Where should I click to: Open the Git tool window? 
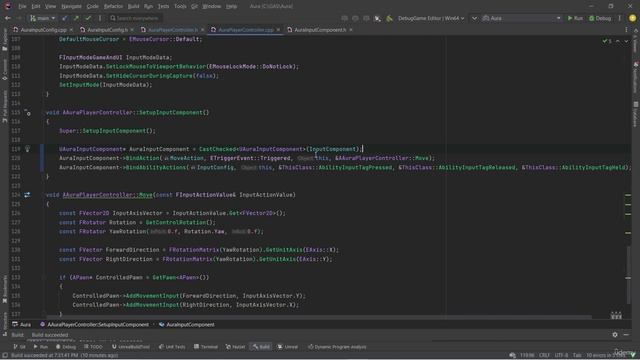(x=19, y=347)
